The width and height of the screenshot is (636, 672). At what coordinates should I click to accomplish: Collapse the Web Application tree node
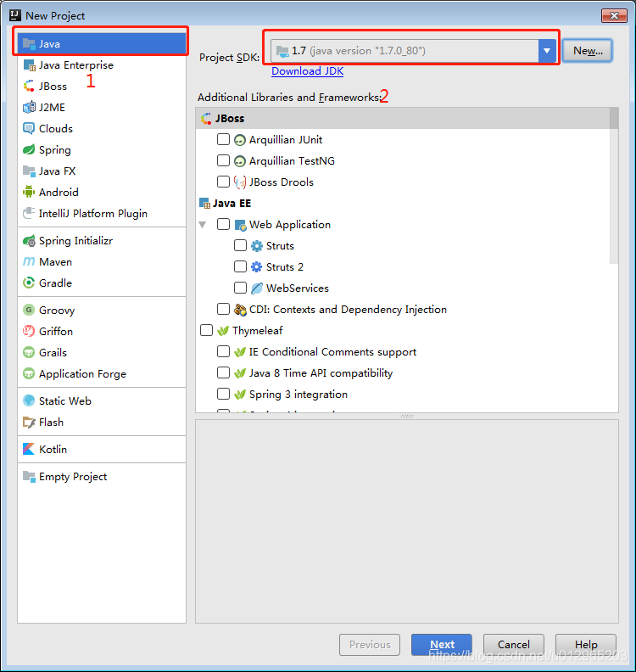[203, 225]
